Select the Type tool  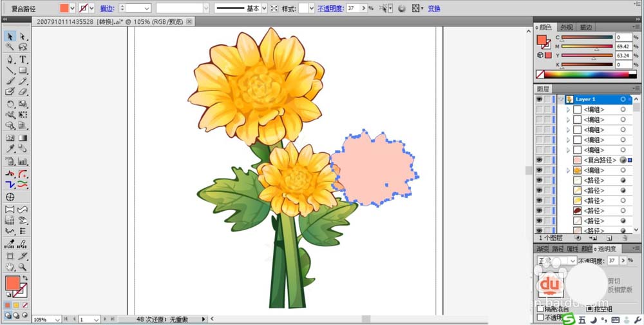[x=23, y=59]
